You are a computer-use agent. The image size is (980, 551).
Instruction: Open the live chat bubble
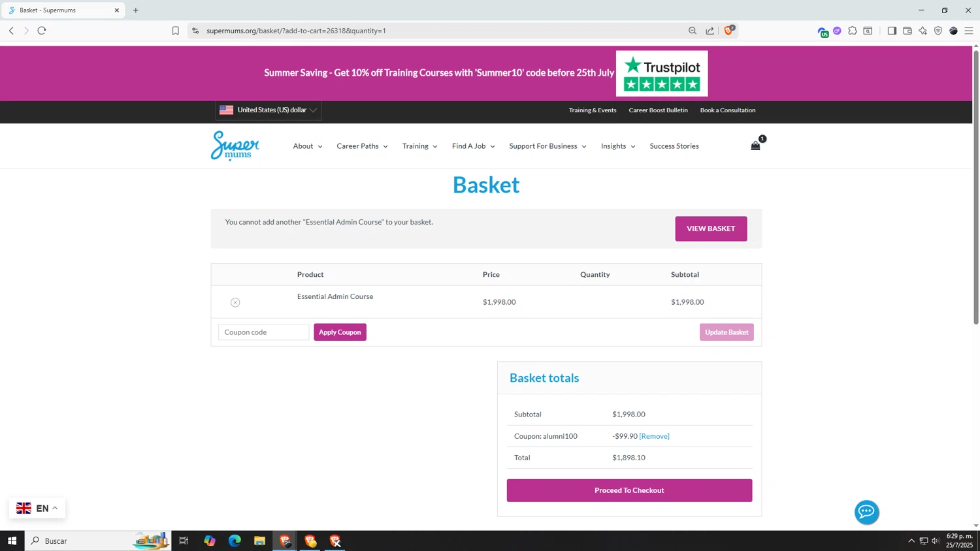(866, 512)
